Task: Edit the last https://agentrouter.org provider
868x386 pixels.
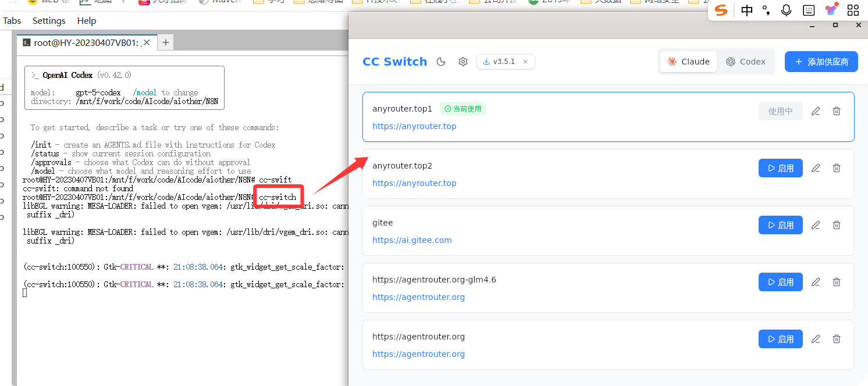Action: pyautogui.click(x=816, y=339)
